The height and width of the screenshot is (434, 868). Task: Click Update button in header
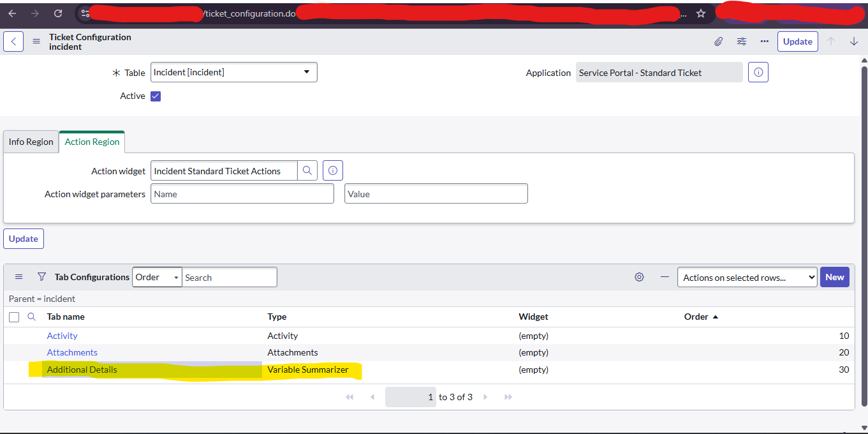coord(797,41)
